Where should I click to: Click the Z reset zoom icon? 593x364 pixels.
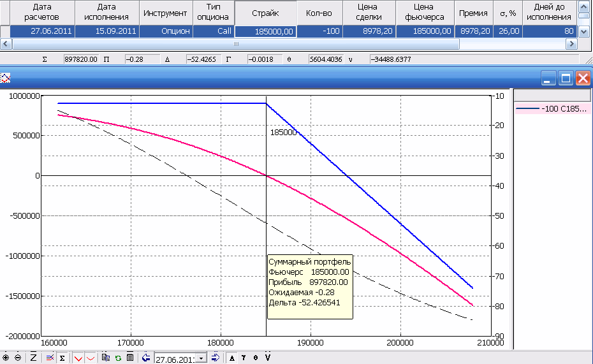point(33,358)
